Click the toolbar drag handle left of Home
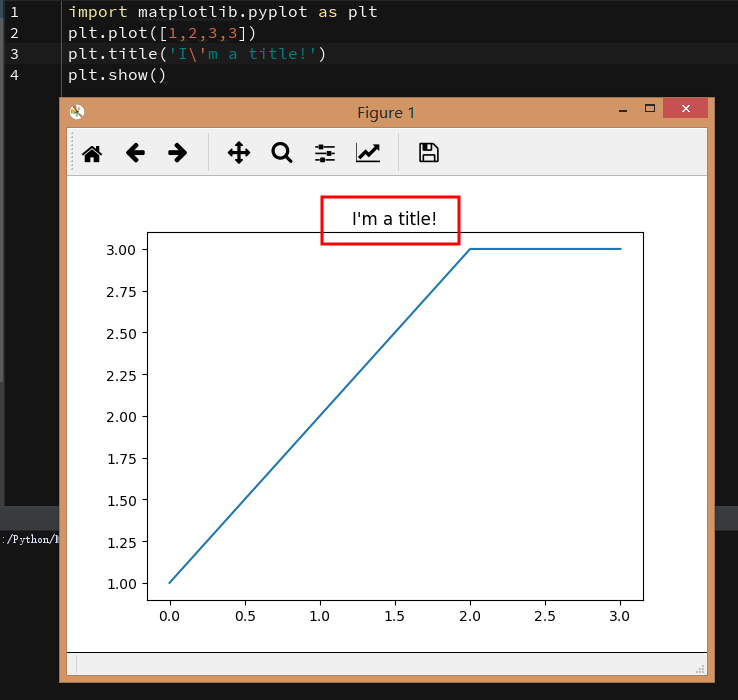The height and width of the screenshot is (700, 738). (x=72, y=151)
